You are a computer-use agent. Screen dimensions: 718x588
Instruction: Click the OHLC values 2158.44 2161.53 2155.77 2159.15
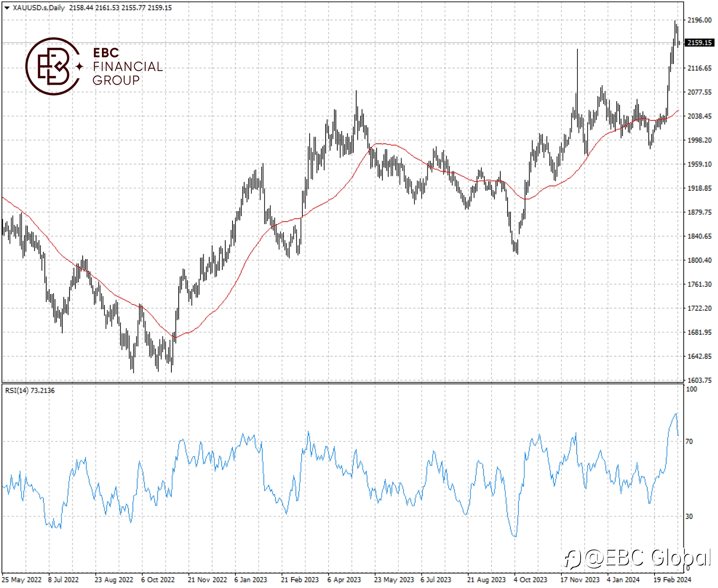[120, 8]
